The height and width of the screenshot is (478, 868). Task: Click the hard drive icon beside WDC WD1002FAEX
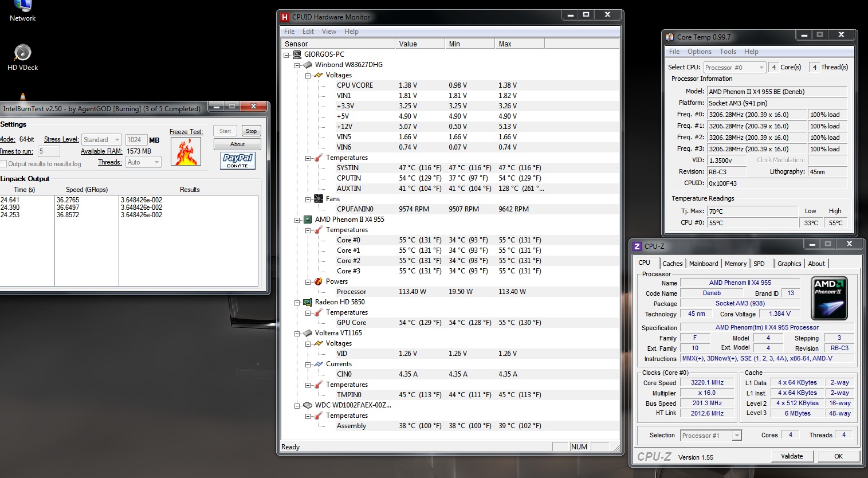click(308, 405)
